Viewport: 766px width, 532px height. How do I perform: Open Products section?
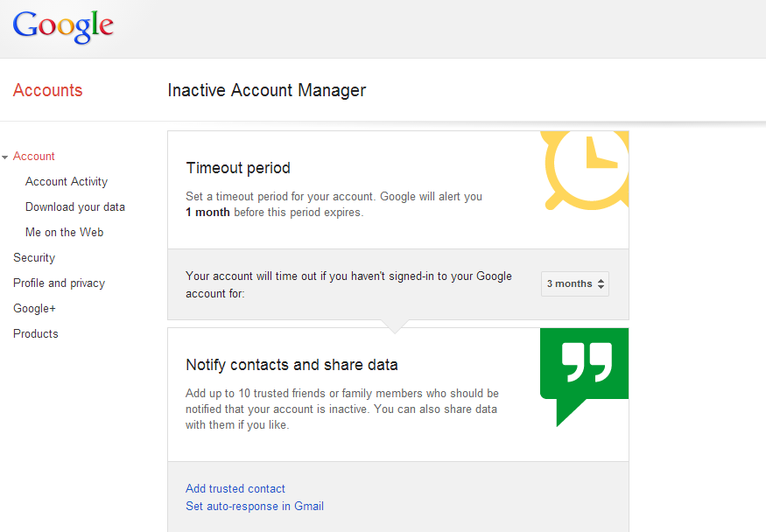click(36, 334)
